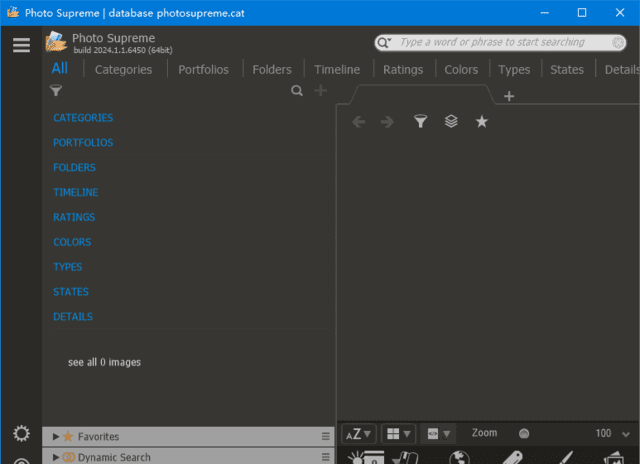Open the viewer filter funnel

point(420,121)
